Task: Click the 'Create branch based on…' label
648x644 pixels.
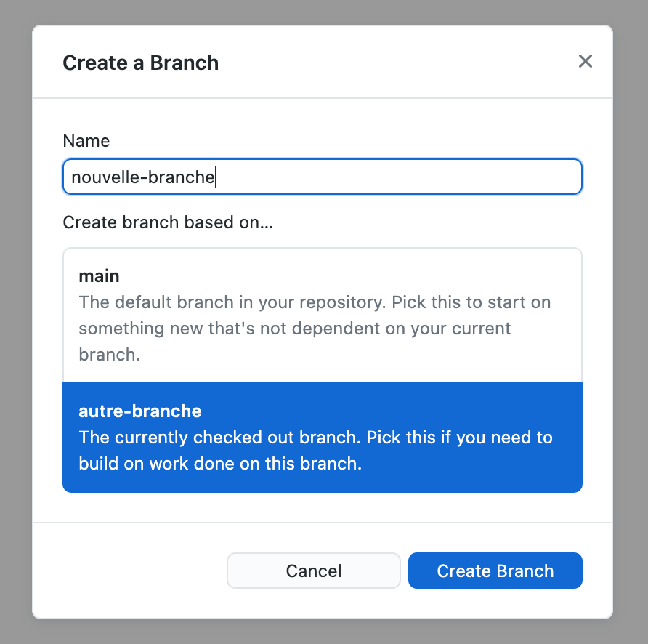Action: (168, 222)
